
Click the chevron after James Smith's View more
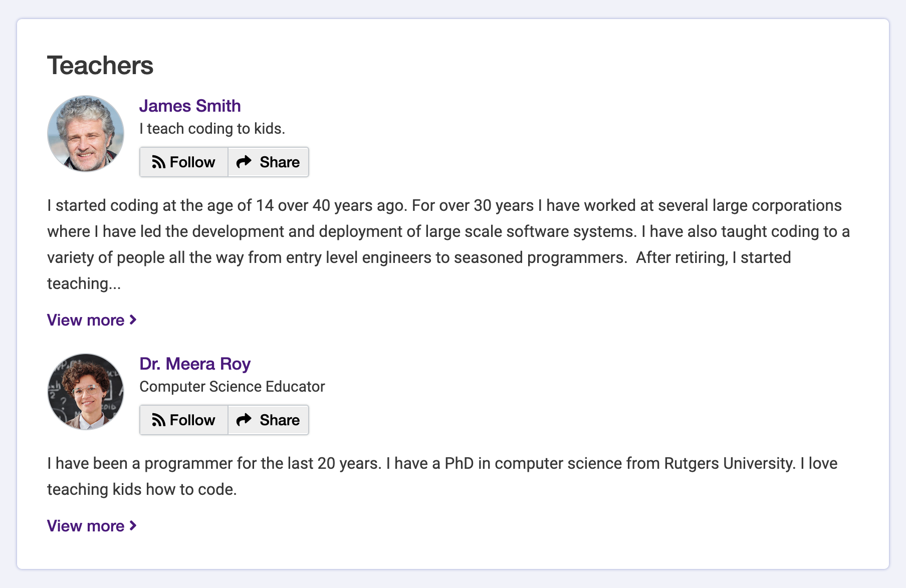pos(132,320)
